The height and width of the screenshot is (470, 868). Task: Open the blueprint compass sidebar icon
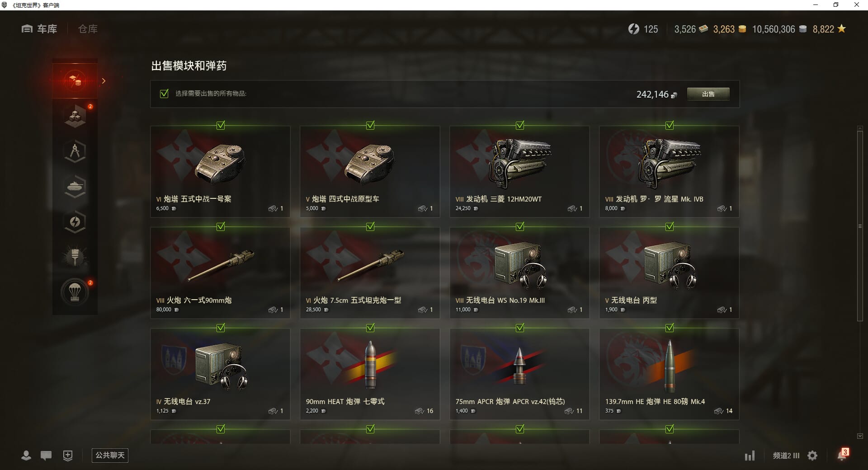point(75,151)
